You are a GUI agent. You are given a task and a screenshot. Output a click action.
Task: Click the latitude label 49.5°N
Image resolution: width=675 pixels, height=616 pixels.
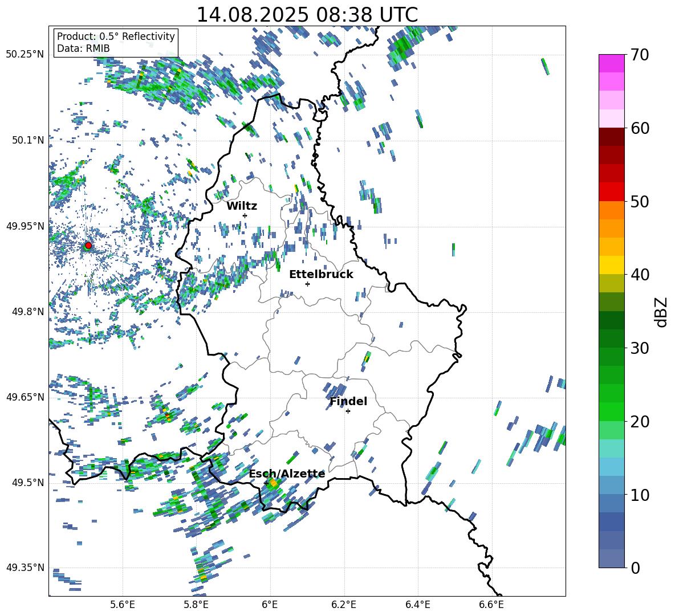click(28, 483)
